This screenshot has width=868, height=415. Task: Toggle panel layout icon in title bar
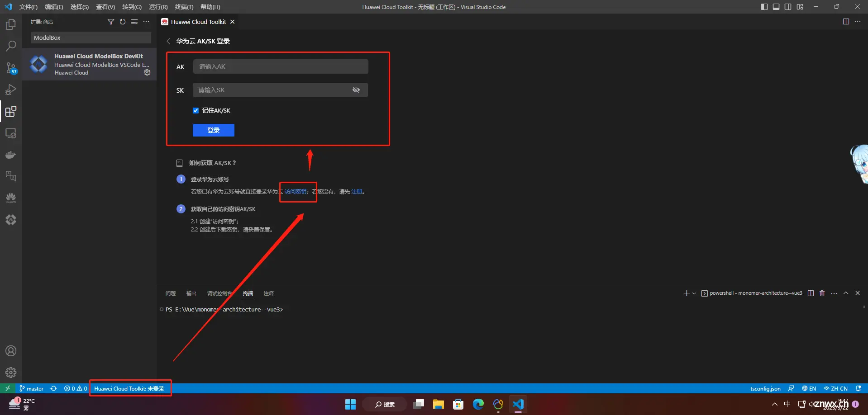pos(776,7)
